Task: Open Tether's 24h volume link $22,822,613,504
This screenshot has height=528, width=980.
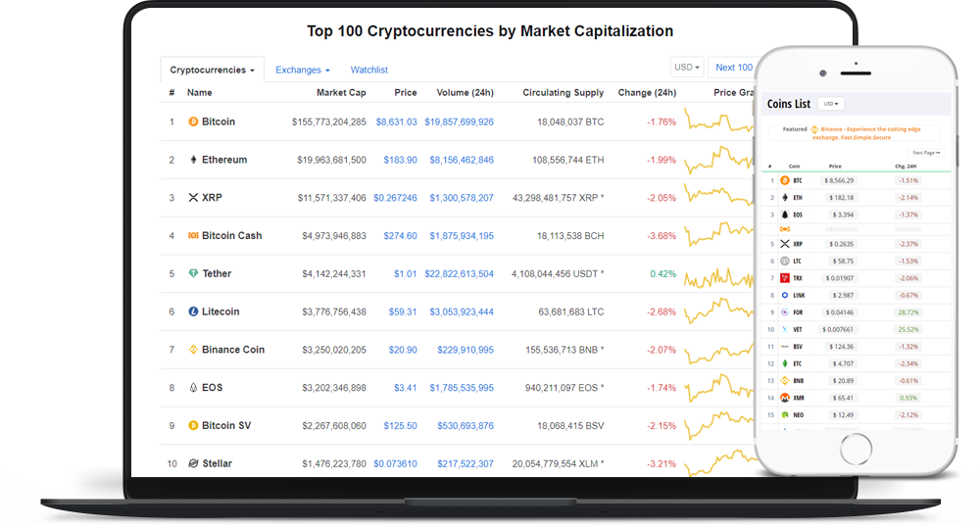Action: pos(459,274)
